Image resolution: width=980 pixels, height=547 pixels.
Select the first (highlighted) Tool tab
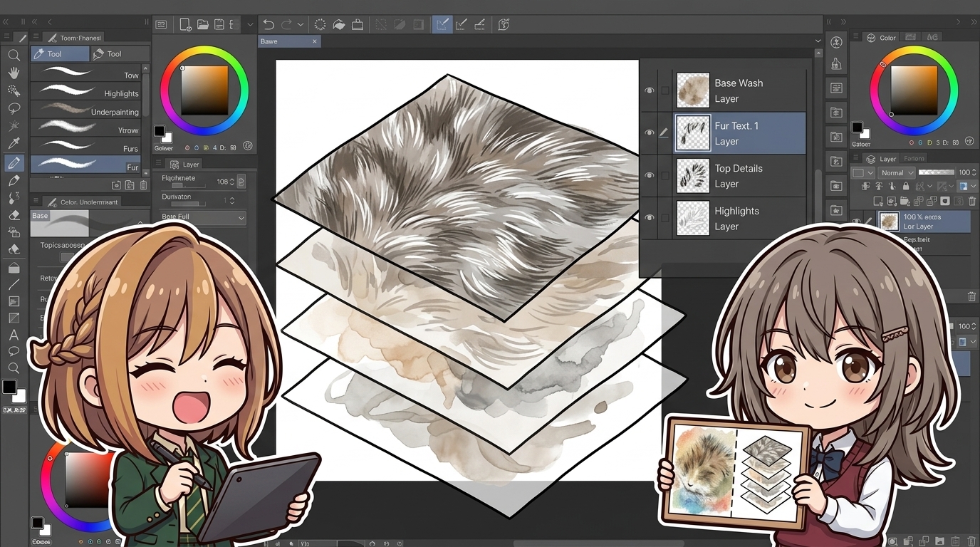pos(60,53)
